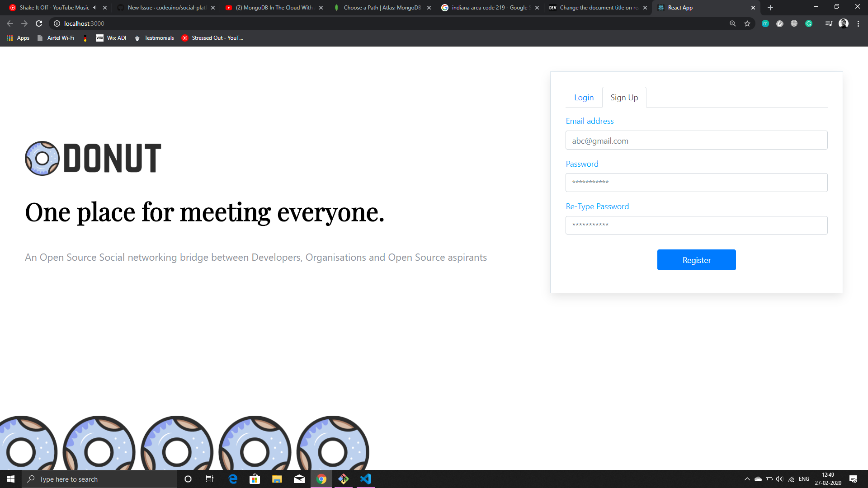Switch to MongoDB Atlas tab

pos(382,8)
